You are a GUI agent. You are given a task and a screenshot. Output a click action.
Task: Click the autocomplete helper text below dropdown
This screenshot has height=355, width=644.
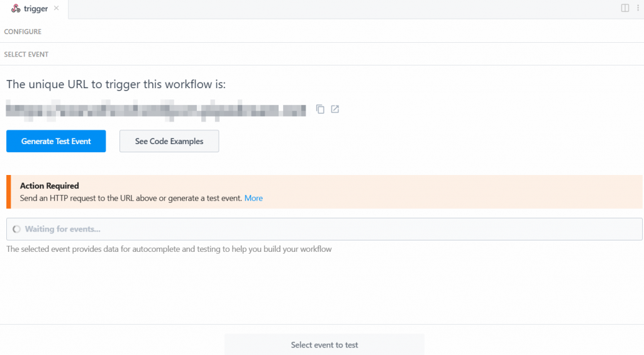pos(169,249)
